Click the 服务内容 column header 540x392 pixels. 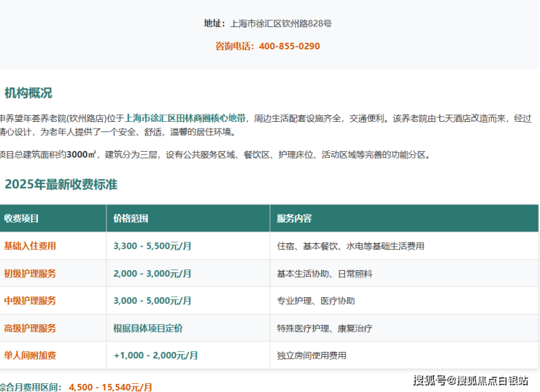[x=294, y=218]
